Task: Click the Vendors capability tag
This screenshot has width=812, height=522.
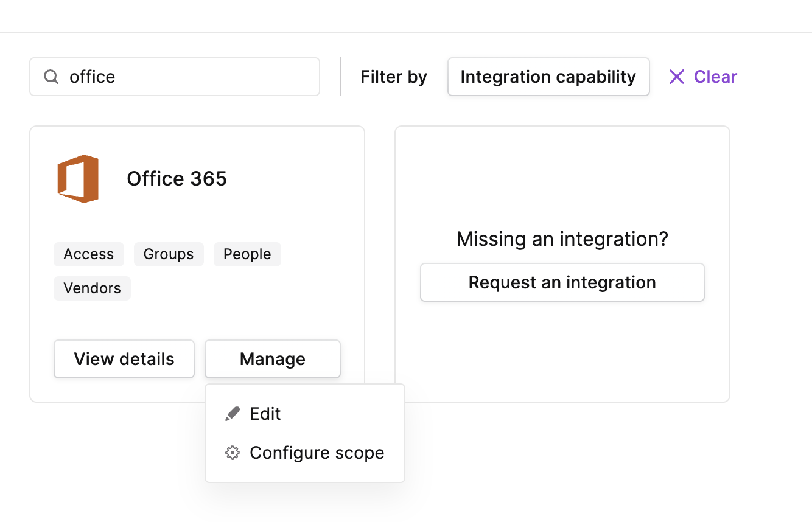Action: point(93,288)
